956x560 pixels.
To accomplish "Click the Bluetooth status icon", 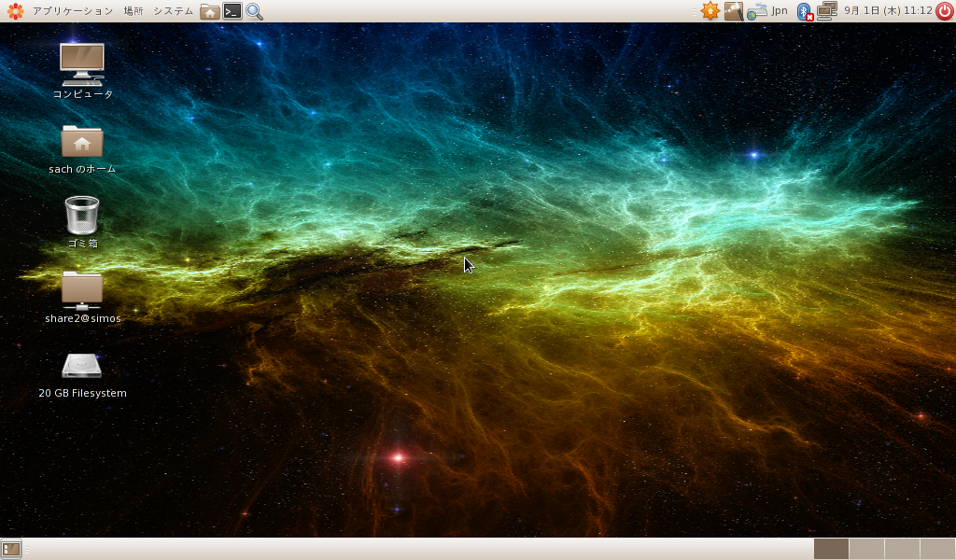I will (x=804, y=11).
